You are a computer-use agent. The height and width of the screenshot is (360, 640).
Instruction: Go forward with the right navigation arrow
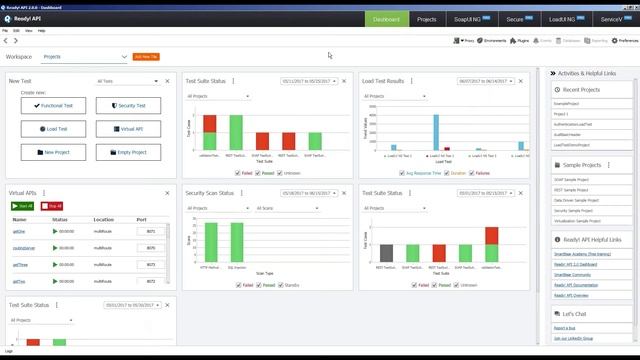[x=16, y=40]
